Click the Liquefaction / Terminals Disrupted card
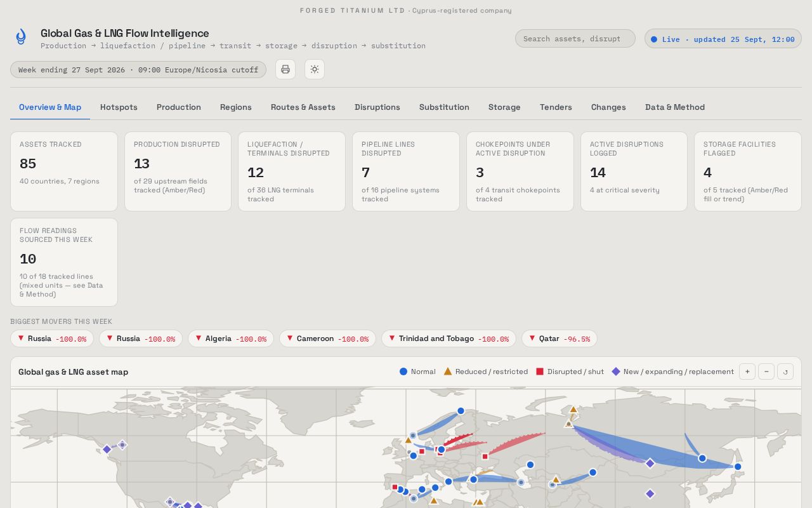This screenshot has height=508, width=812. pos(292,171)
